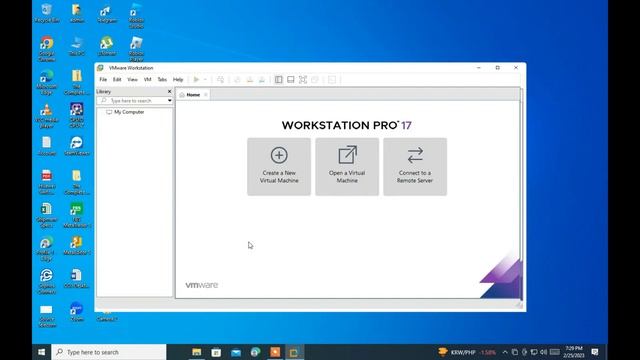
Task: Toggle the thumbnail bar toolbar icon
Action: pos(291,80)
